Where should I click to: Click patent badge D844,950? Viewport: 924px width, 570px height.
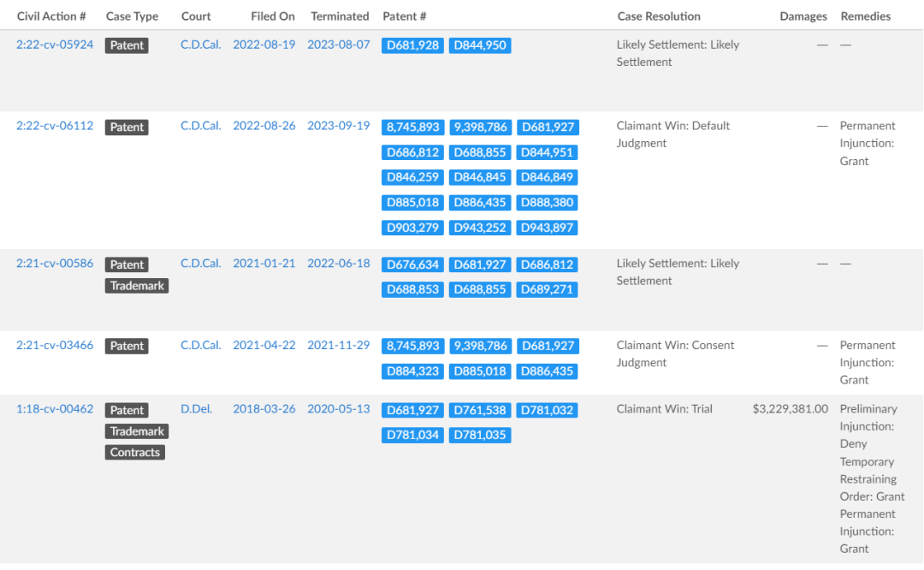[x=480, y=45]
